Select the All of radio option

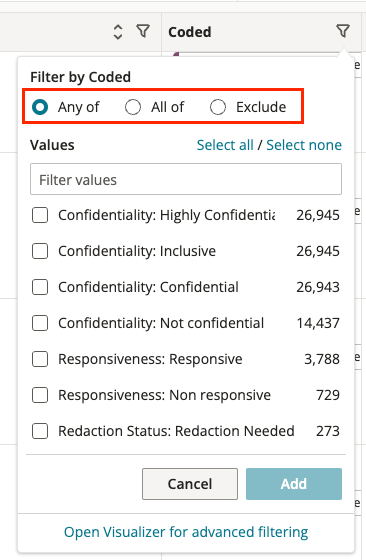coord(133,107)
